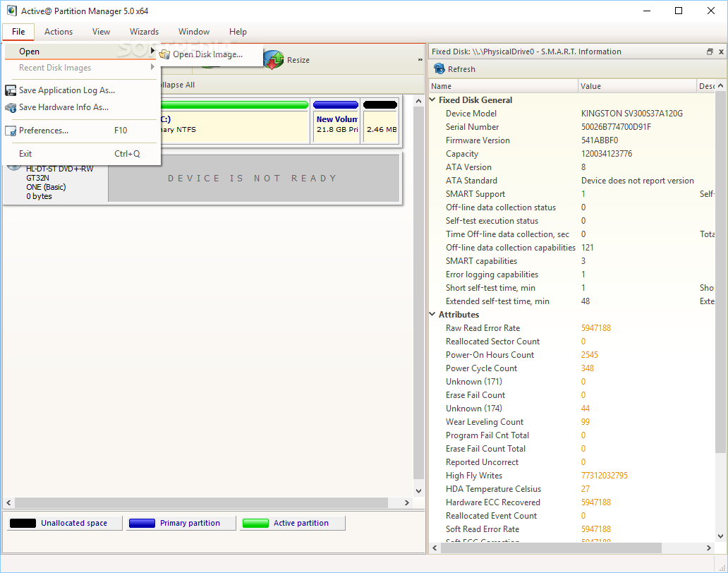Select the Serial Number row
The image size is (728, 573).
click(x=572, y=127)
